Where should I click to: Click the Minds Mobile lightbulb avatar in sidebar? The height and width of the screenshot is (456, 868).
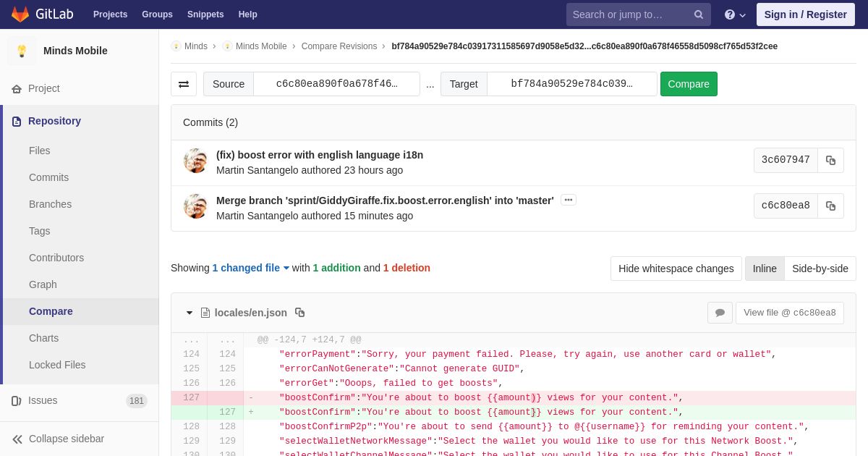[22, 51]
